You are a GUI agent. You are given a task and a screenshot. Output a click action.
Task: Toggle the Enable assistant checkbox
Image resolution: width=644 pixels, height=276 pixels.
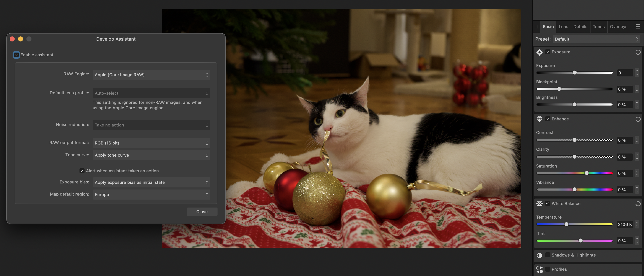click(16, 55)
